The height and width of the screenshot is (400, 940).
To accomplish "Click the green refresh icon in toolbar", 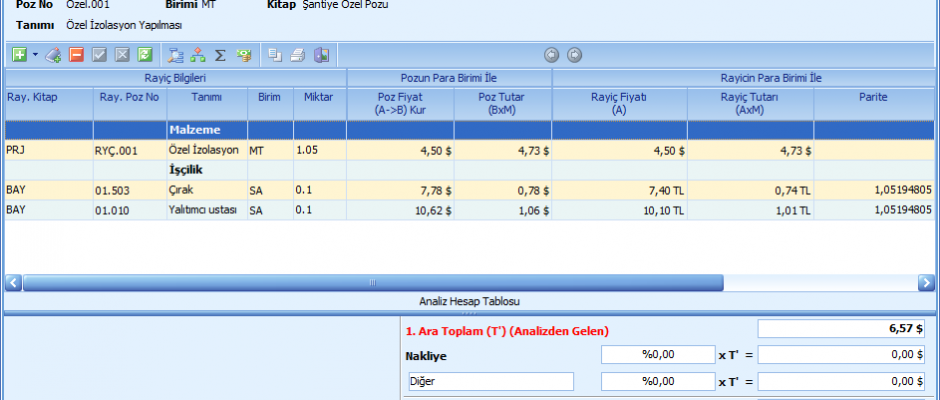I will [145, 55].
